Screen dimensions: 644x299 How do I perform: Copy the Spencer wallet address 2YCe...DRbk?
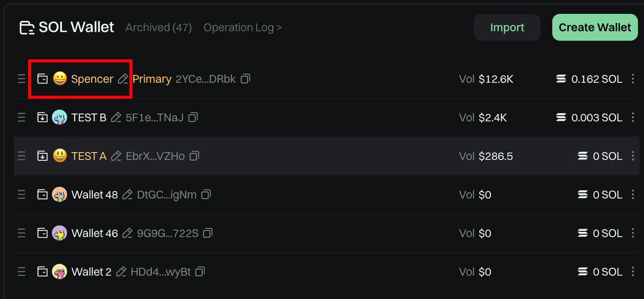point(245,79)
